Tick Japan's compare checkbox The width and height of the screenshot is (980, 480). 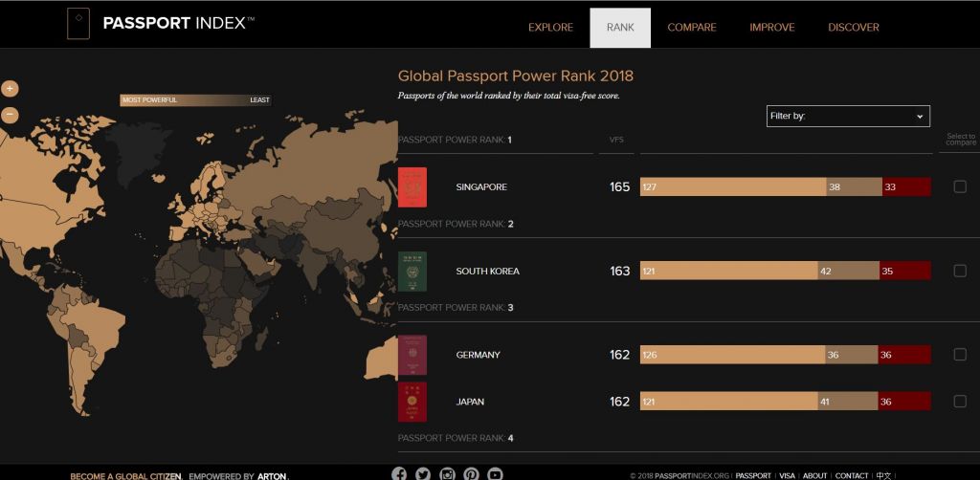click(960, 402)
